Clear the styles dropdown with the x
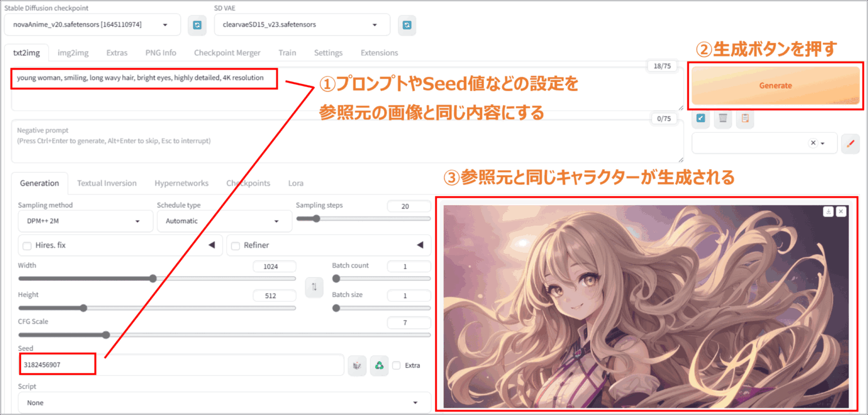This screenshot has height=415, width=868. click(x=813, y=143)
